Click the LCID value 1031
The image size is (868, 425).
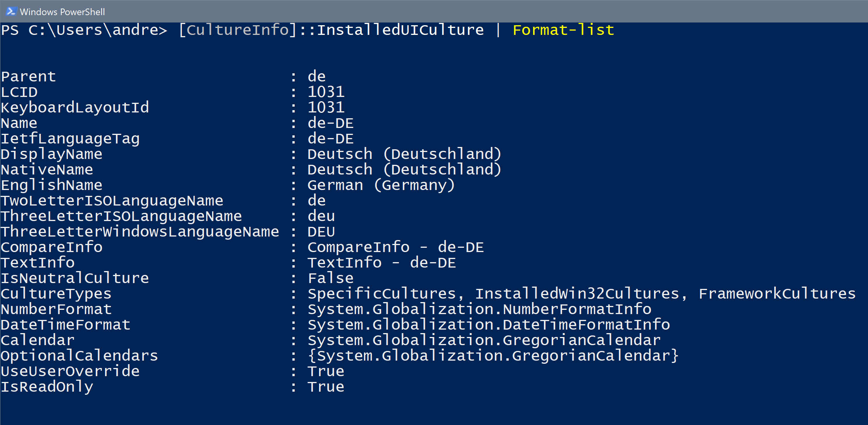point(326,92)
